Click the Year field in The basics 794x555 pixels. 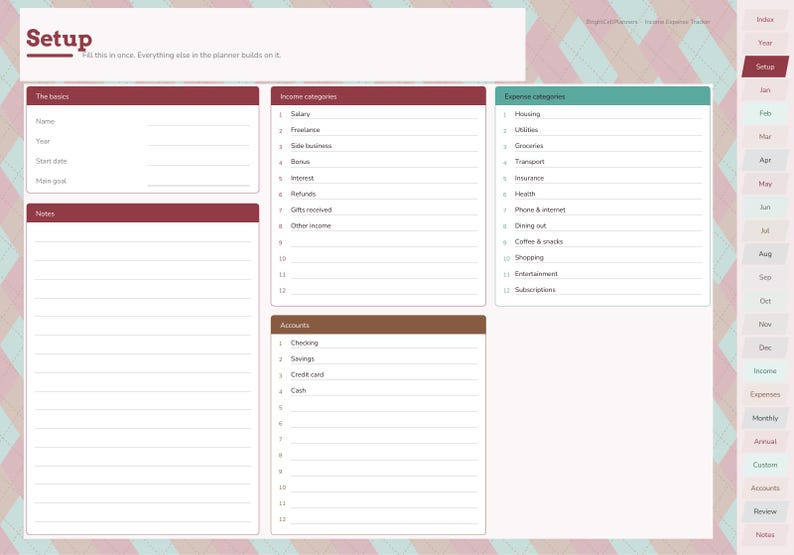point(198,141)
